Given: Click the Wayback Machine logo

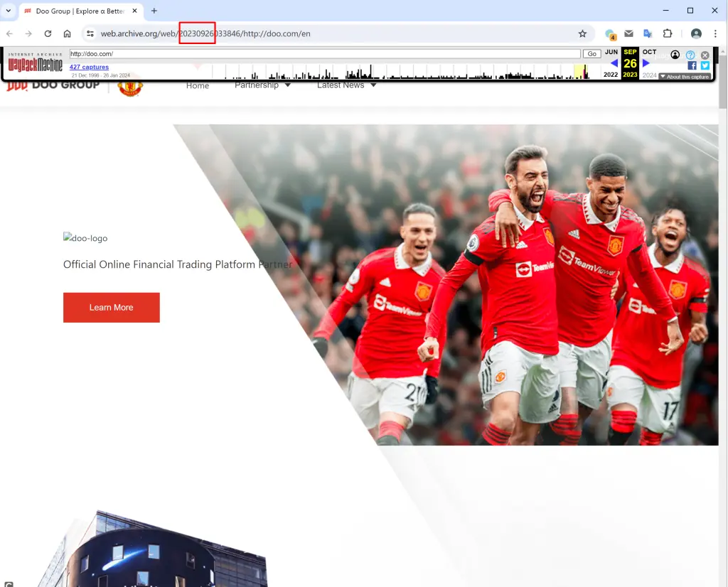Looking at the screenshot, I should point(36,62).
